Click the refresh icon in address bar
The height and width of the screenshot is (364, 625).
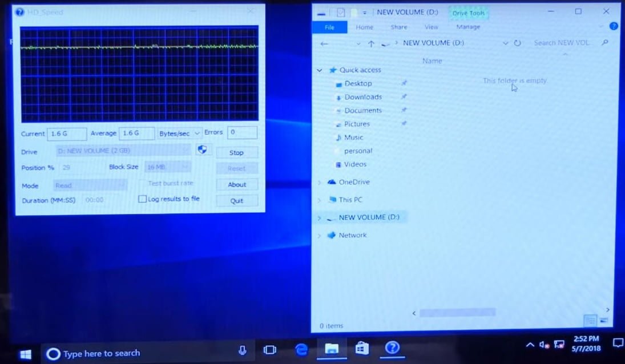click(x=517, y=43)
